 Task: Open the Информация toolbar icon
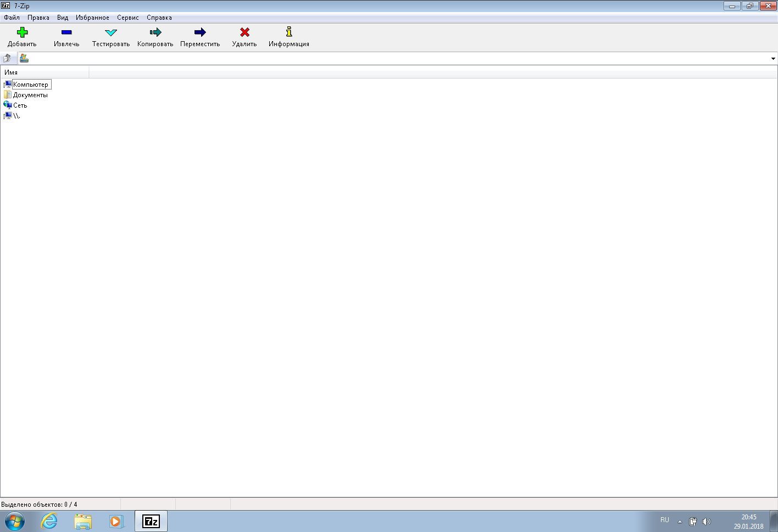[x=288, y=32]
